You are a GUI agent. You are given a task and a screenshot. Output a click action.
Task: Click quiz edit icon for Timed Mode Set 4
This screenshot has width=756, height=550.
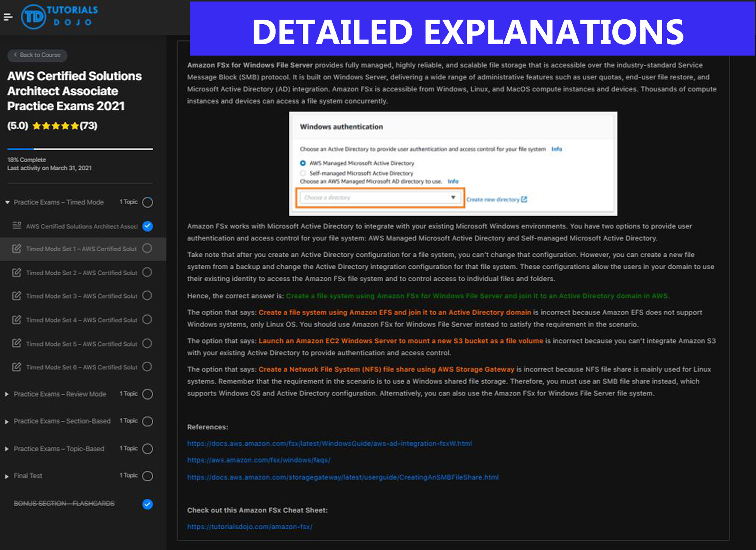click(17, 319)
